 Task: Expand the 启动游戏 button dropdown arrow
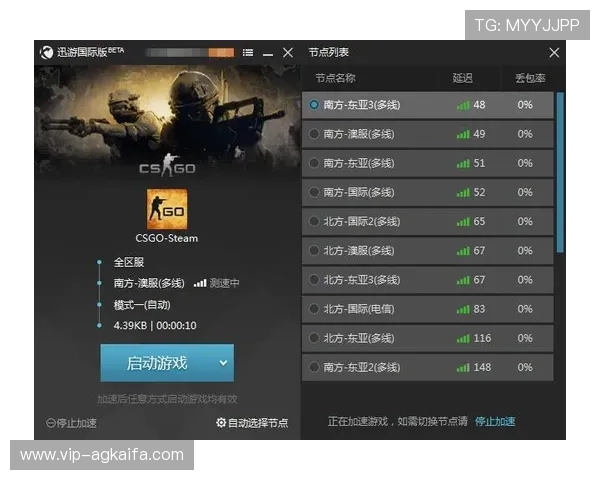223,363
